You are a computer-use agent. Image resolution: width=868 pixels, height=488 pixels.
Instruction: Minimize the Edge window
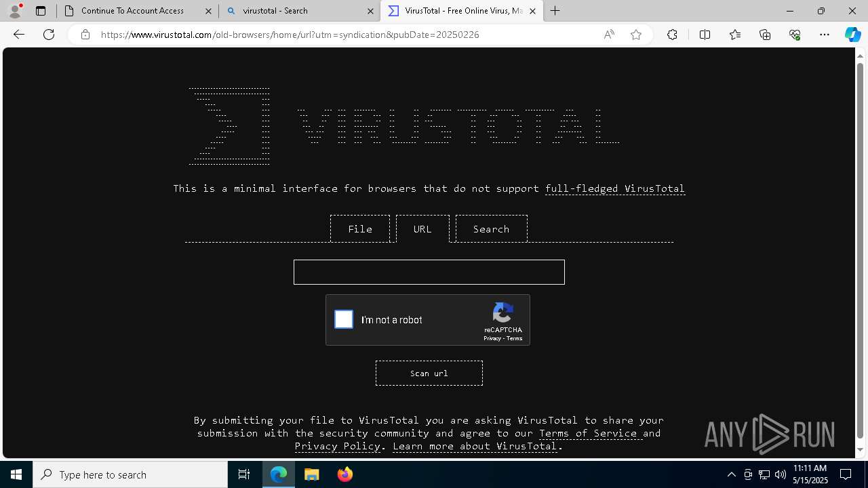pyautogui.click(x=790, y=11)
